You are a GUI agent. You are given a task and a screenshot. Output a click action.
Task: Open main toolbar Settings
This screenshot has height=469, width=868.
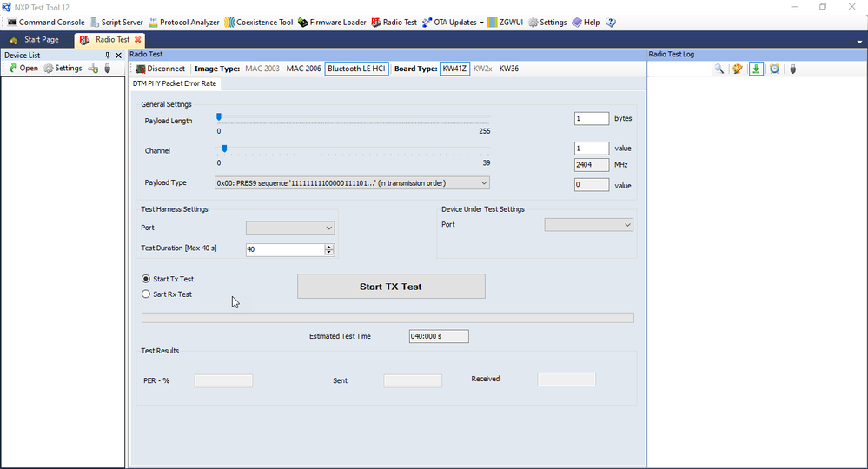coord(547,22)
